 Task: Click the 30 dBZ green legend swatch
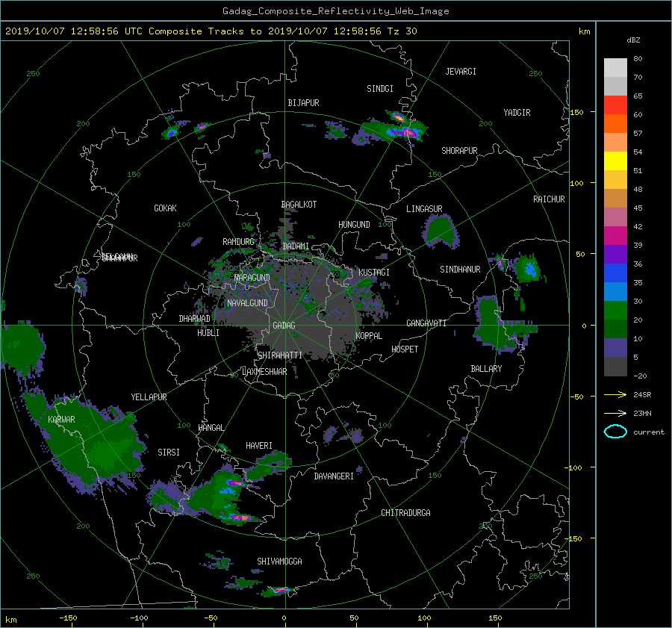[615, 311]
